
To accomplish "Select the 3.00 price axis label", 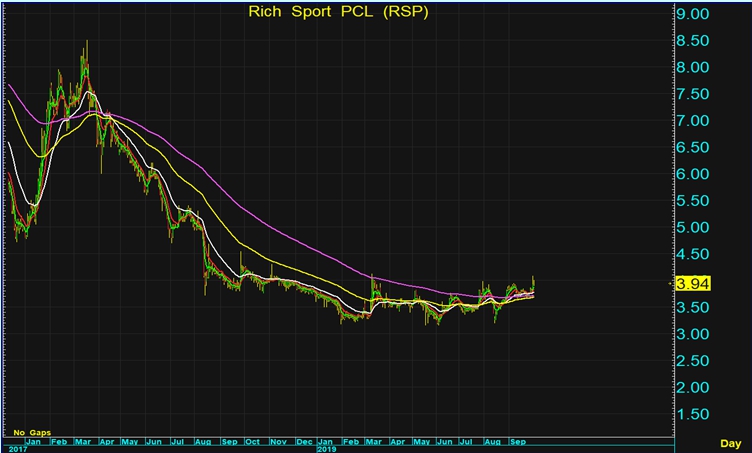I will 693,334.
